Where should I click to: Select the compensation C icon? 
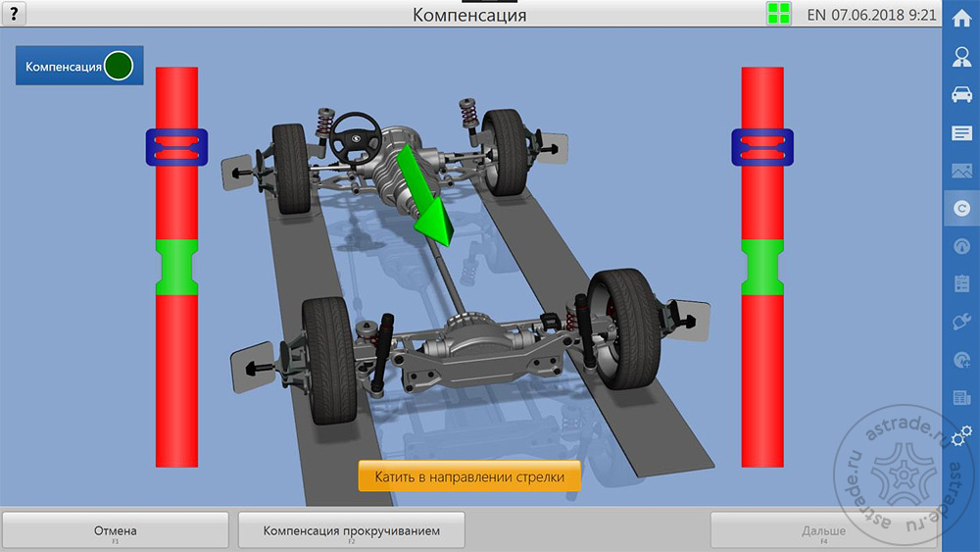(961, 208)
